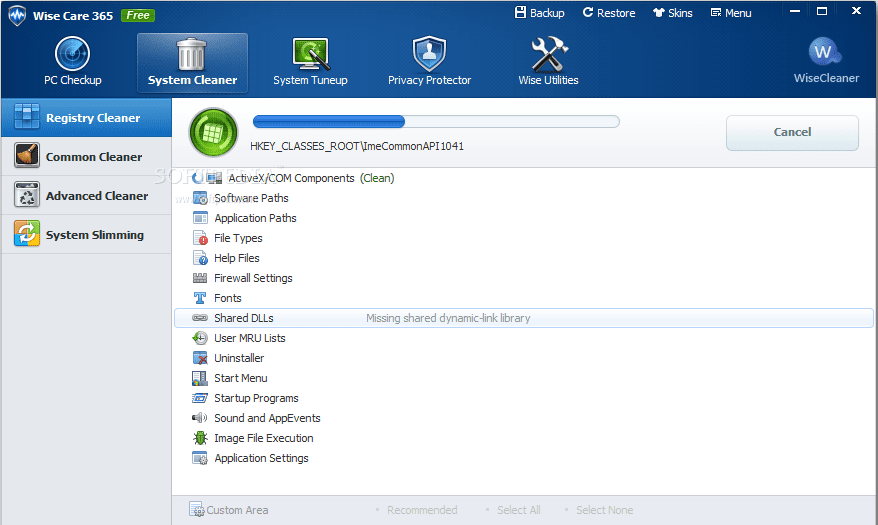This screenshot has width=878, height=525.
Task: Open the Wise Utilities tools icon
Action: coord(549,54)
